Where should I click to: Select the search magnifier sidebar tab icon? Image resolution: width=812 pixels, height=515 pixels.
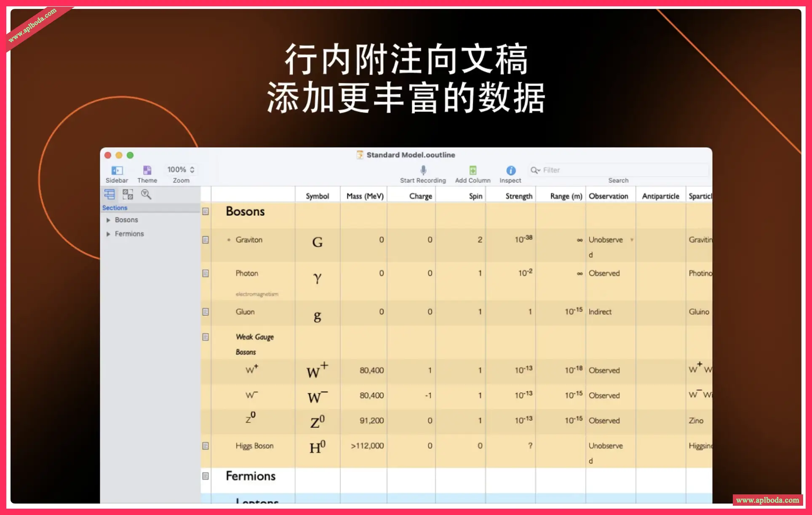[x=146, y=194]
